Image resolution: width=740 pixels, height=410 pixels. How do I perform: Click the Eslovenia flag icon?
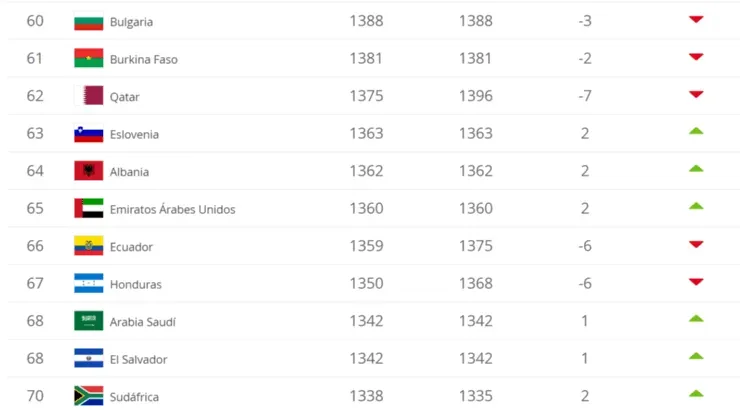(89, 134)
